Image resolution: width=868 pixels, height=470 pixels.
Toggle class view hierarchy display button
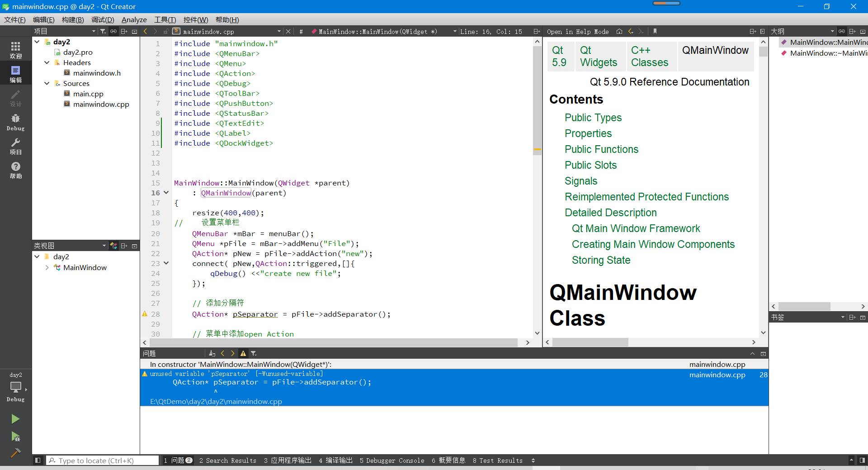pyautogui.click(x=113, y=246)
